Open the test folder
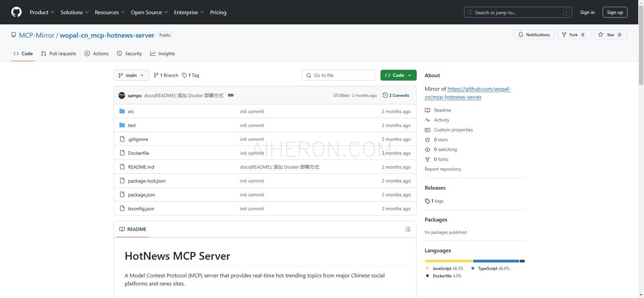This screenshot has height=298, width=644. (132, 125)
